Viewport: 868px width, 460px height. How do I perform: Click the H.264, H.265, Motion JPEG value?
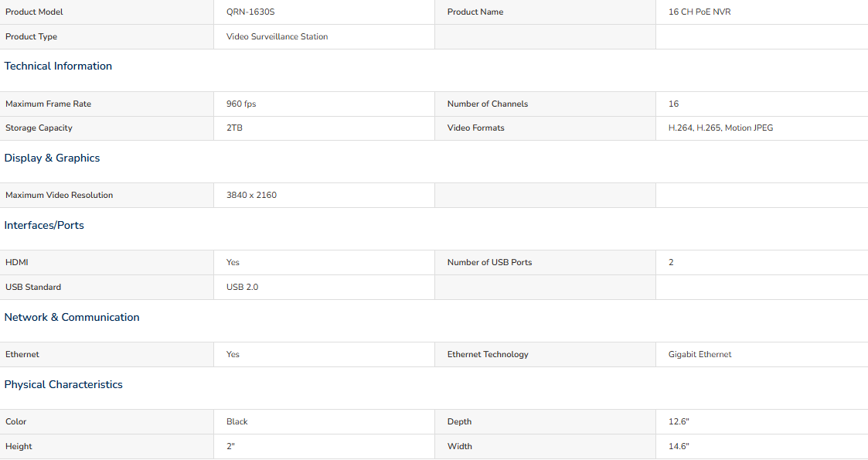pyautogui.click(x=720, y=128)
